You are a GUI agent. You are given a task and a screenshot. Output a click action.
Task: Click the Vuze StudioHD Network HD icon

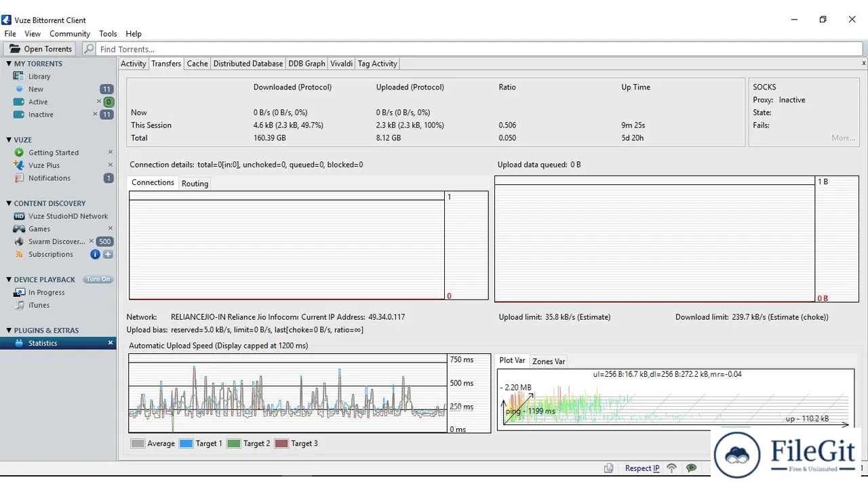(x=19, y=216)
